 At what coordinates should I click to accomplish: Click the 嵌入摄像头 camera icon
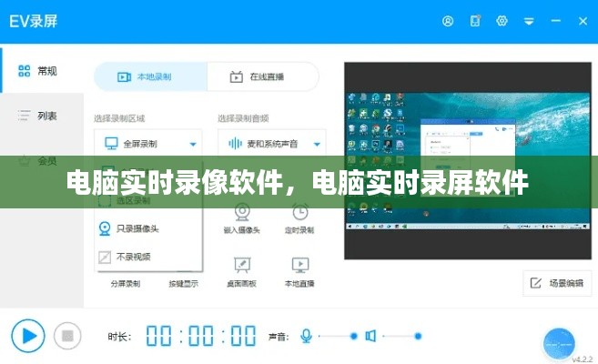click(x=242, y=213)
